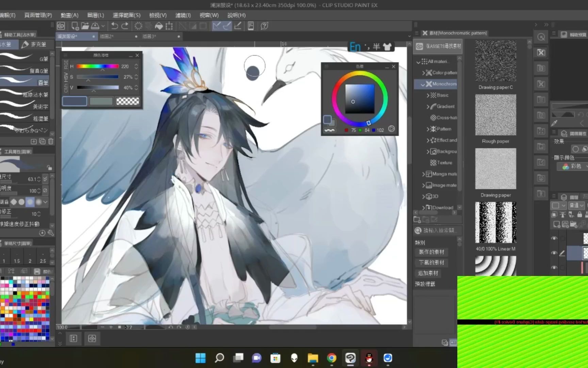Click the Fill bucket toolbar icon
588x368 pixels.
point(159,26)
